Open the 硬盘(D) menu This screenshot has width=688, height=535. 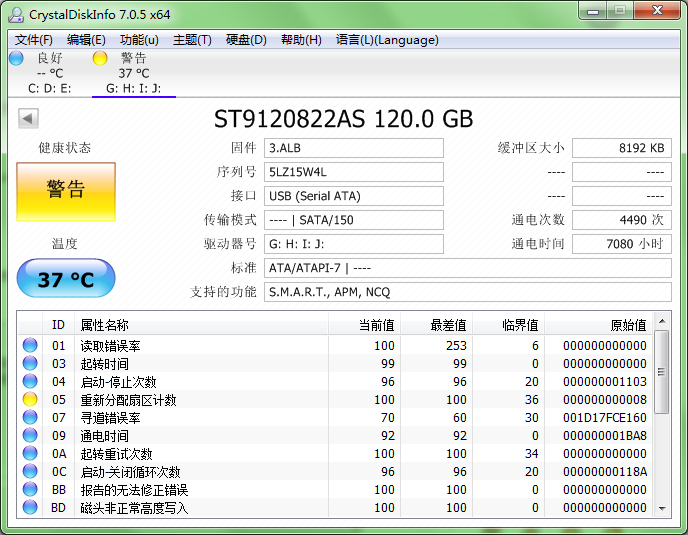246,40
